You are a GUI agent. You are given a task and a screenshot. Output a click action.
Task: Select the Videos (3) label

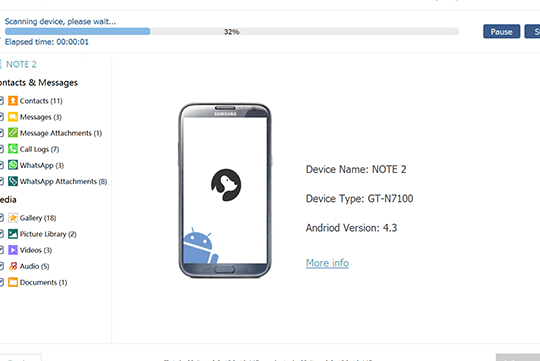click(36, 250)
